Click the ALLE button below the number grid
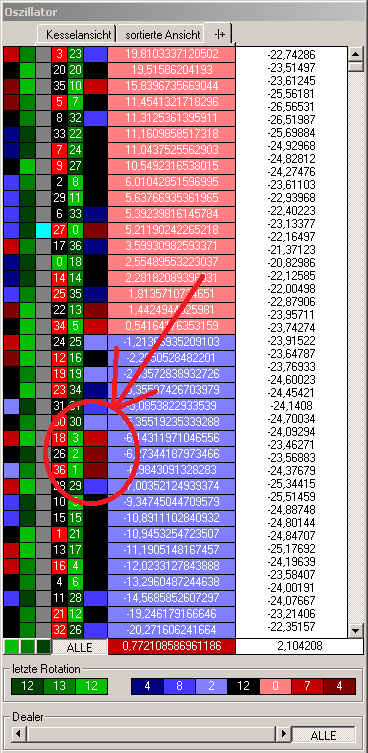This screenshot has width=368, height=753. coord(79,647)
